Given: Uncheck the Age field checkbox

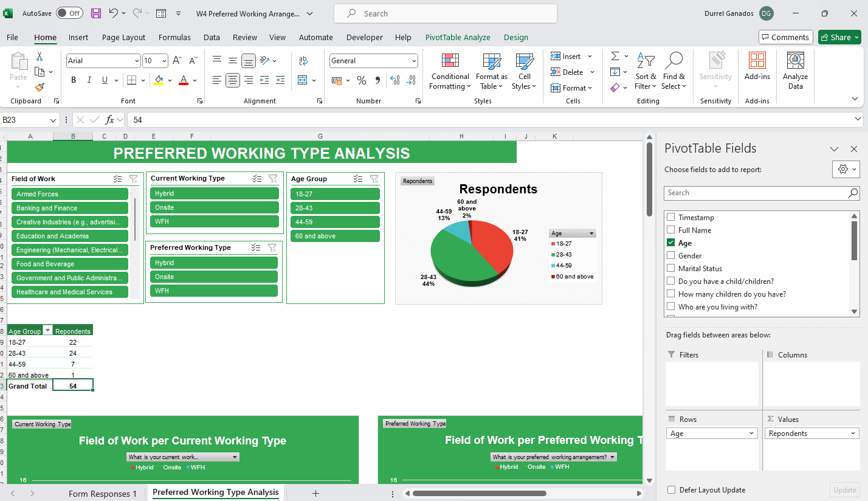Looking at the screenshot, I should (671, 243).
